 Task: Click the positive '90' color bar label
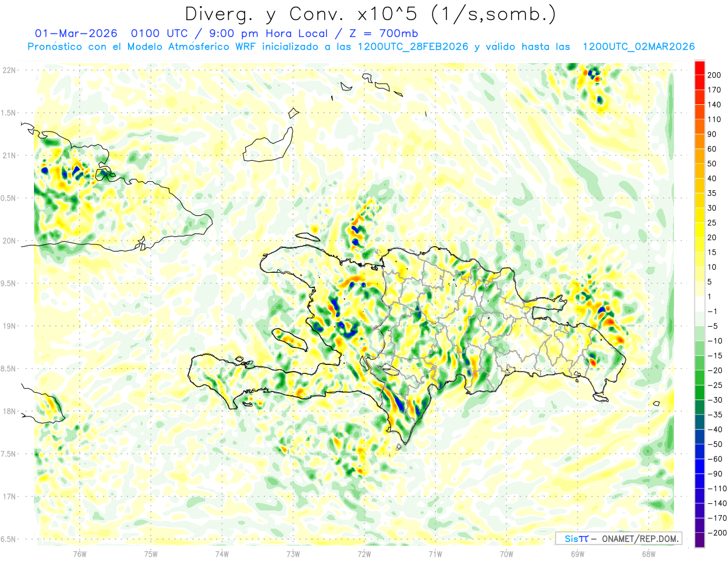click(713, 135)
